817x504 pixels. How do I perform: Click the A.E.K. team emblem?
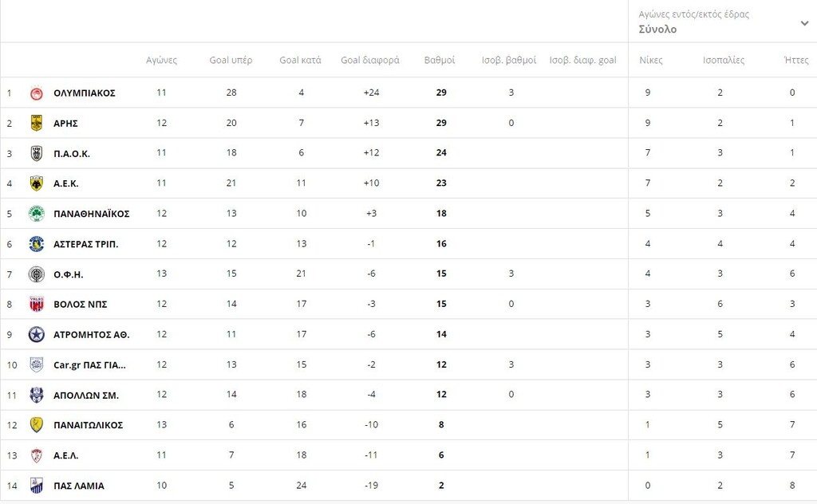[x=36, y=183]
